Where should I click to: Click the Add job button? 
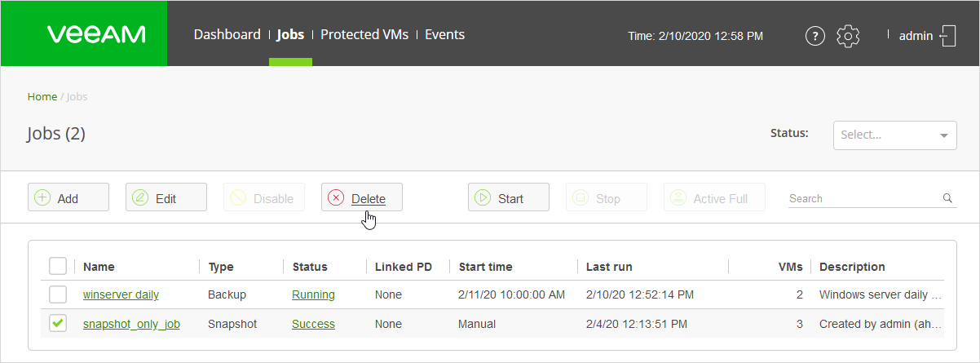(68, 198)
